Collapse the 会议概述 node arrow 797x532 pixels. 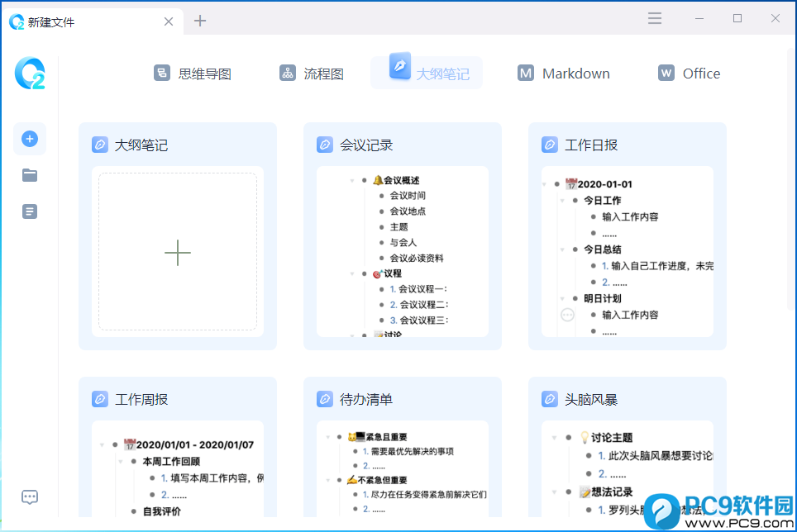coord(351,181)
